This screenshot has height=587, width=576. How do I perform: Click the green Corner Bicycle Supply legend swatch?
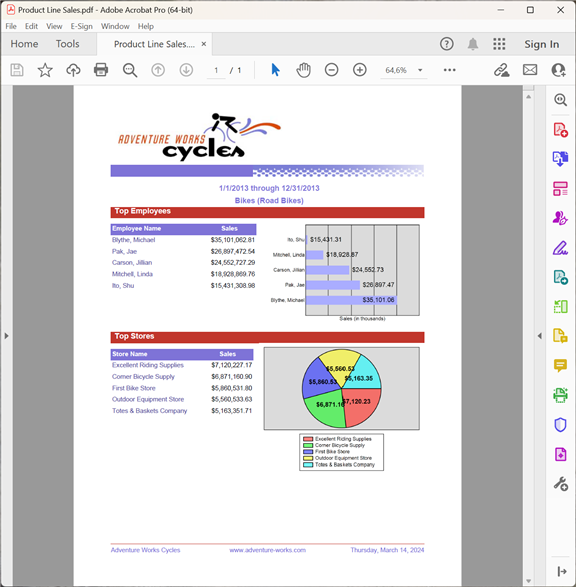[308, 445]
